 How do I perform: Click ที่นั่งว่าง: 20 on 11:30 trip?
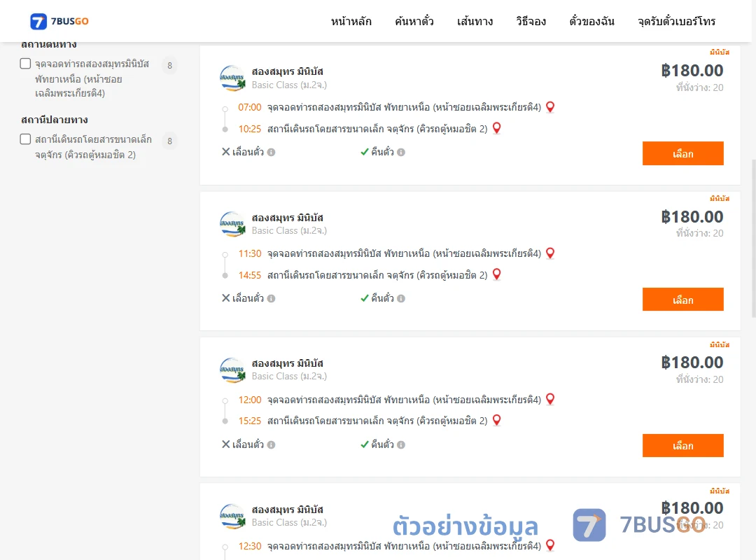699,233
